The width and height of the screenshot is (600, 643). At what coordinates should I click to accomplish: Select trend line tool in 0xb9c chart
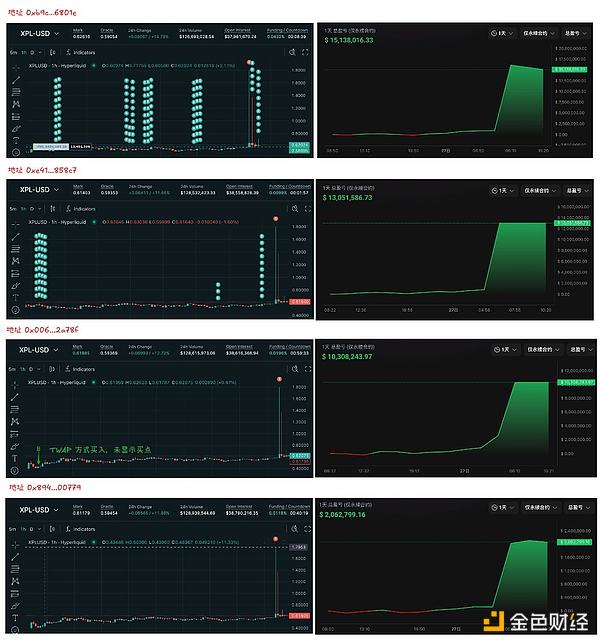tap(16, 80)
